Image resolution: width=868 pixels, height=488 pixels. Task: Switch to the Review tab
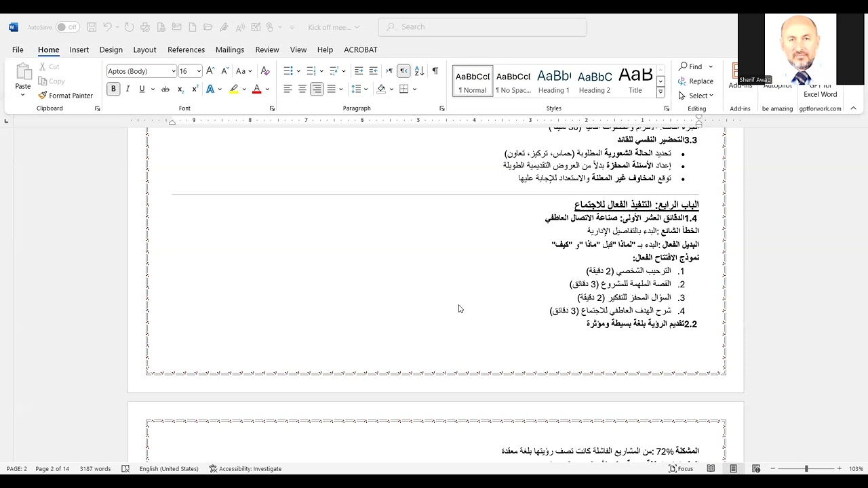267,49
